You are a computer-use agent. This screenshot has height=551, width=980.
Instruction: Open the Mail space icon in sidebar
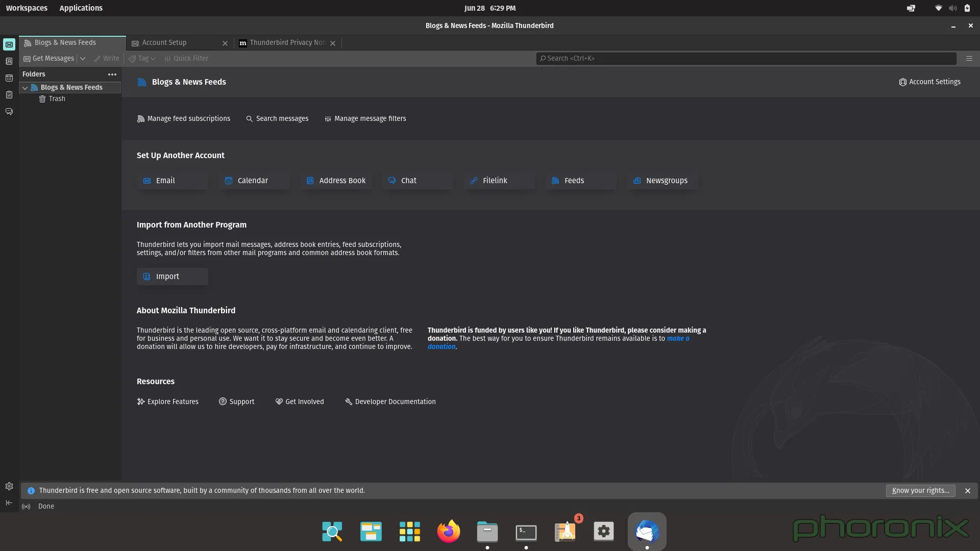[9, 44]
